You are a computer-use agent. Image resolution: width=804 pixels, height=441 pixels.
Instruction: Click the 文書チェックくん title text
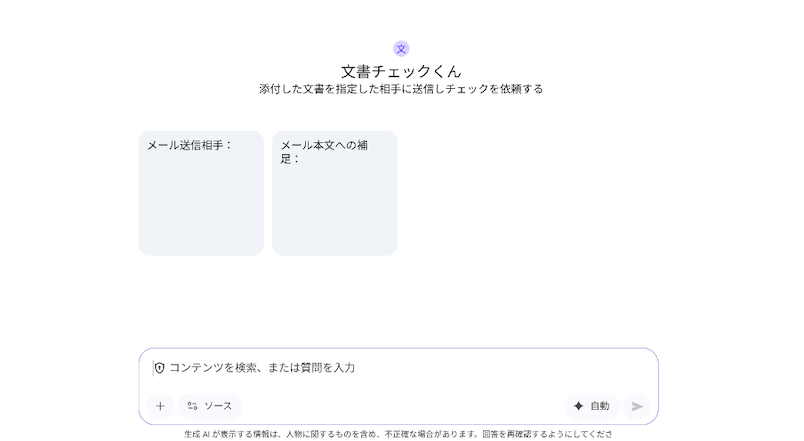pos(401,71)
